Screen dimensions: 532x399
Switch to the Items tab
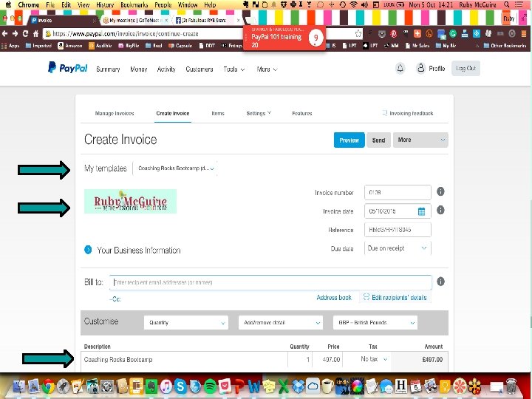point(218,113)
